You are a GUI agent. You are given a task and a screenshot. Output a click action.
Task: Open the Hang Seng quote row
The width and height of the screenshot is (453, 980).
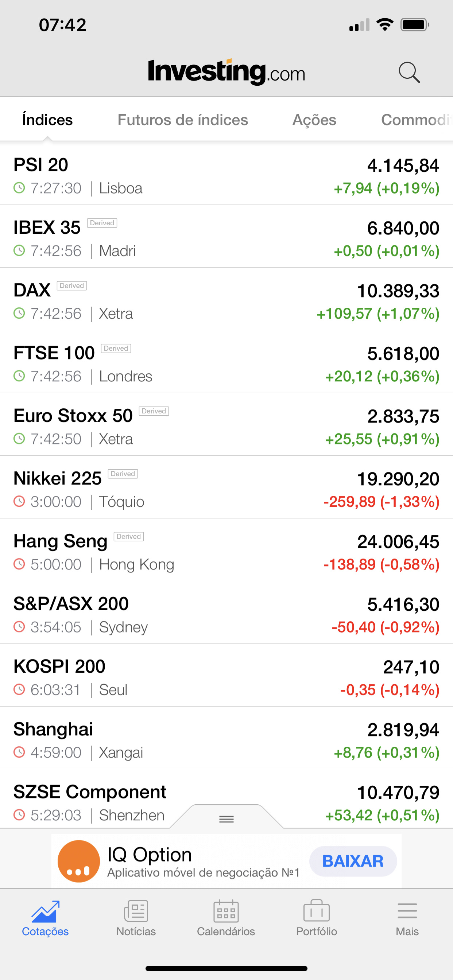coord(226,550)
